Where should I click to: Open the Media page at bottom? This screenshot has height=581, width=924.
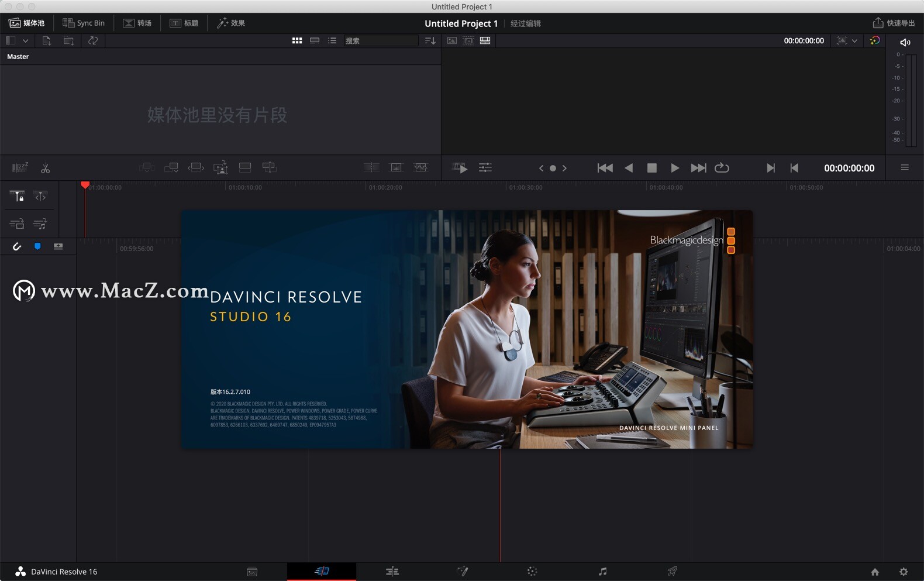pyautogui.click(x=252, y=572)
